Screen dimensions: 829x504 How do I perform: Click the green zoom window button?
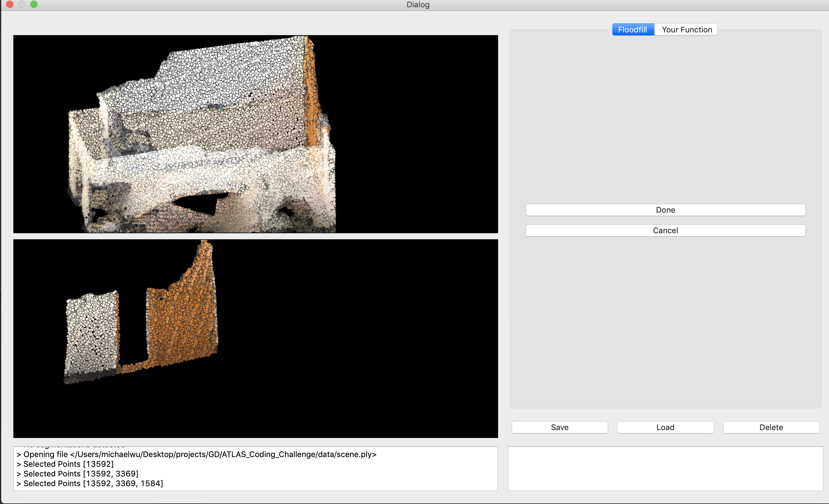34,4
